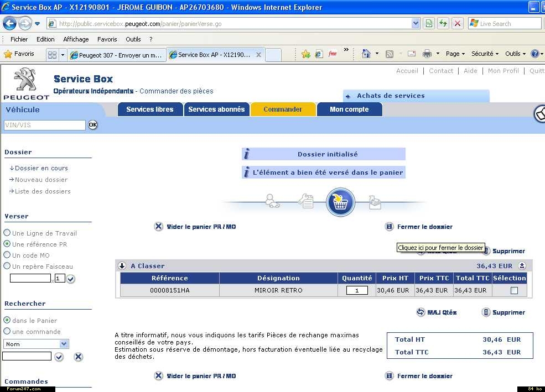Choose the une commande search radio button
The width and height of the screenshot is (545, 392).
[7, 331]
